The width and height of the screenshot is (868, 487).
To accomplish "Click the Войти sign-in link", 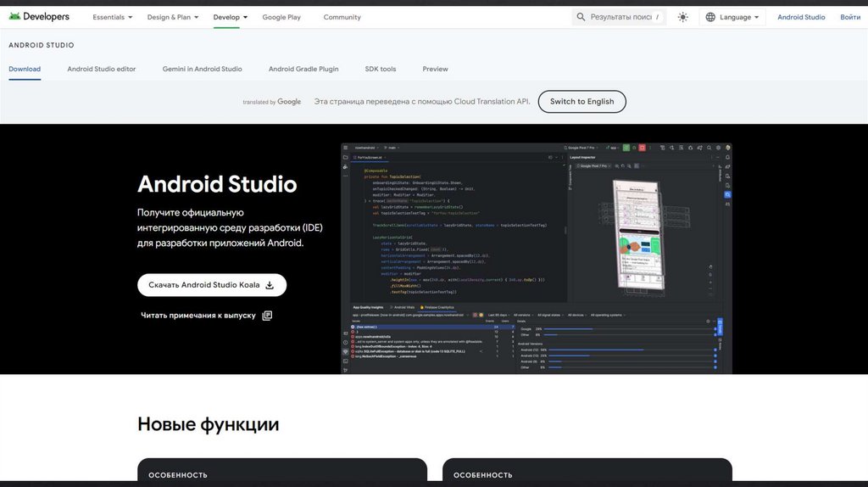I will (x=849, y=17).
